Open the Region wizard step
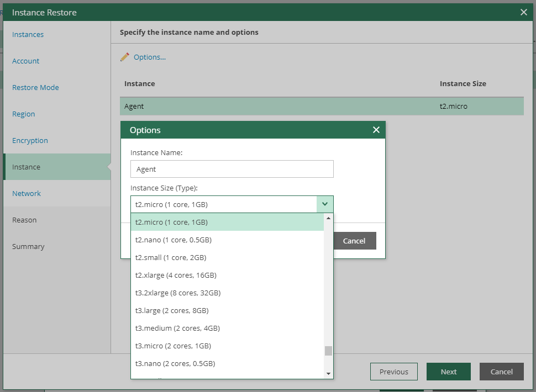The image size is (536, 392). pos(24,114)
